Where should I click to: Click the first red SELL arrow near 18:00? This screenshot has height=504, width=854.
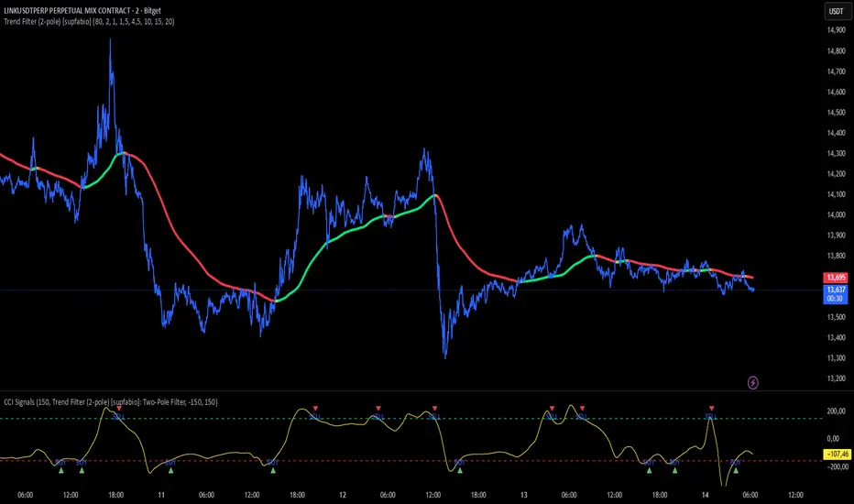(x=119, y=408)
